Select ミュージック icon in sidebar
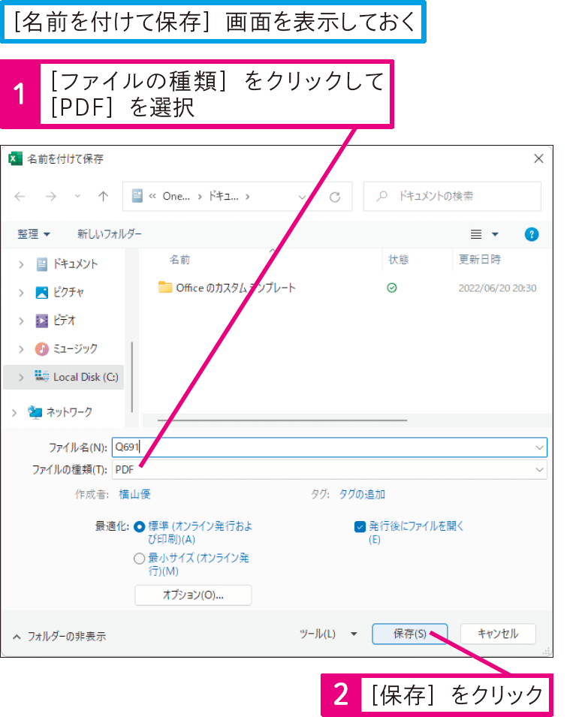The image size is (588, 717). [x=41, y=349]
